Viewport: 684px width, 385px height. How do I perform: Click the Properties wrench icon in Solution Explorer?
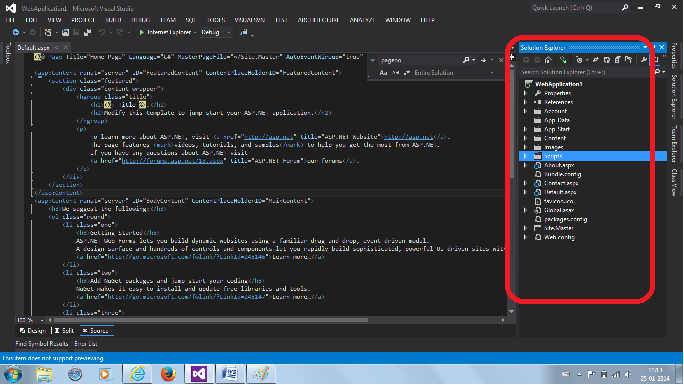(643, 60)
